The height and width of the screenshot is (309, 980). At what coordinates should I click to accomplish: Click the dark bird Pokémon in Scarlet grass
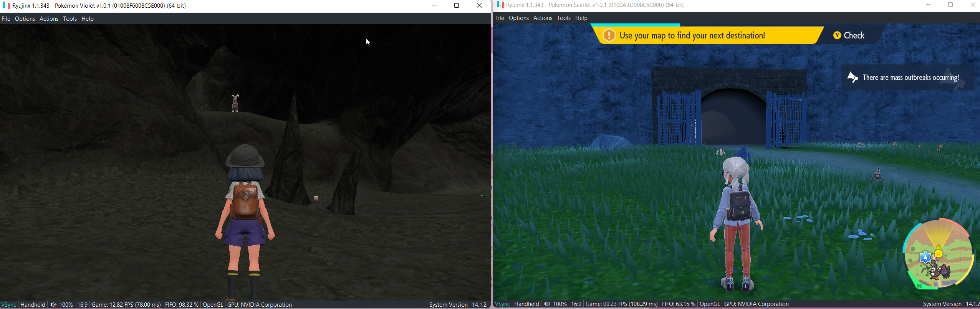[x=878, y=174]
